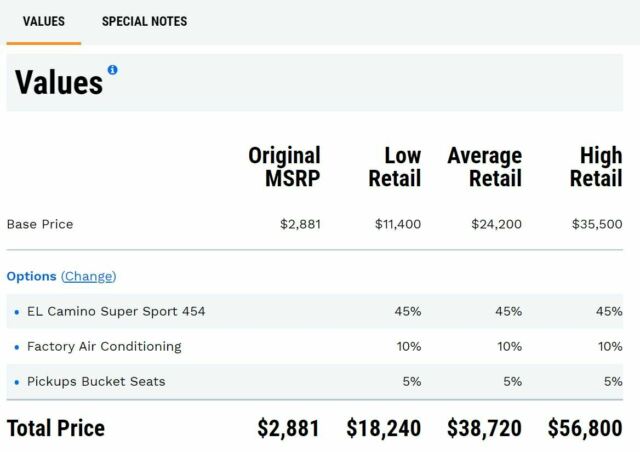Click the $35,500 high retail base price
This screenshot has width=640, height=452.
click(x=597, y=224)
